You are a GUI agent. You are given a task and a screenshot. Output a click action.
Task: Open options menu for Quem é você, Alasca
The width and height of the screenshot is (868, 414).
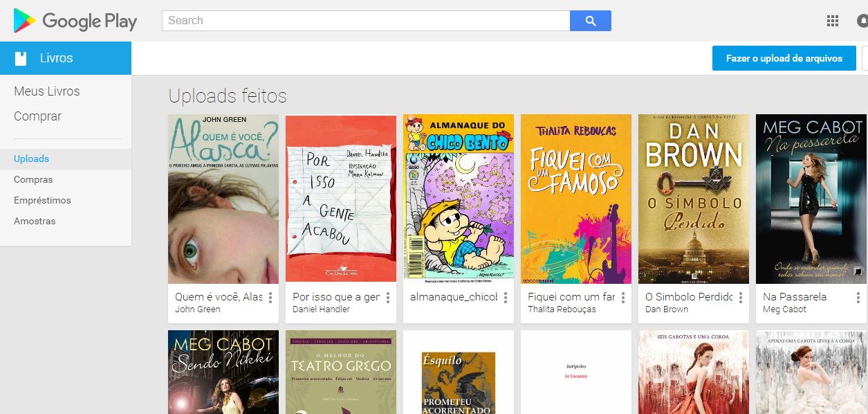[x=270, y=298]
